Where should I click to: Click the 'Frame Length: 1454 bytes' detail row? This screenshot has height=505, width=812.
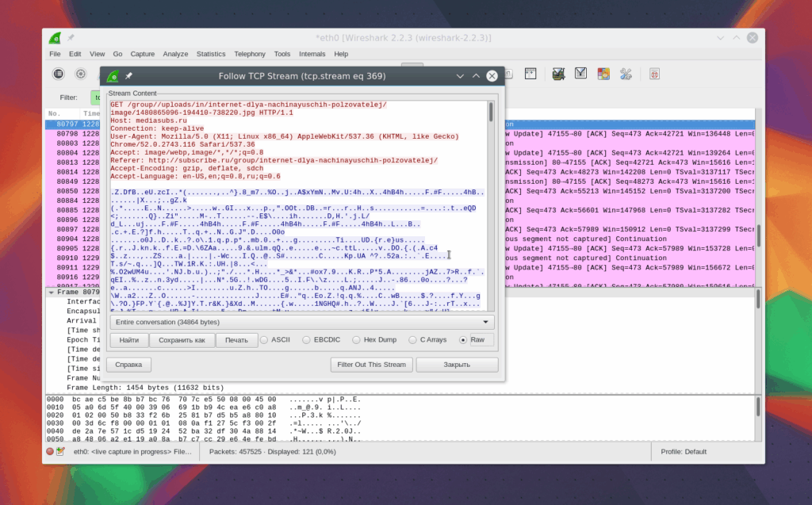[145, 388]
